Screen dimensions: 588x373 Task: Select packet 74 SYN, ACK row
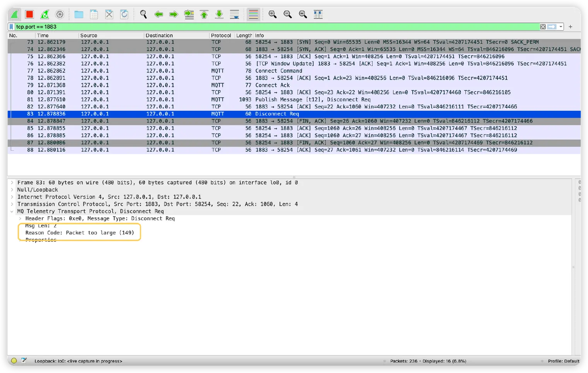coord(294,49)
